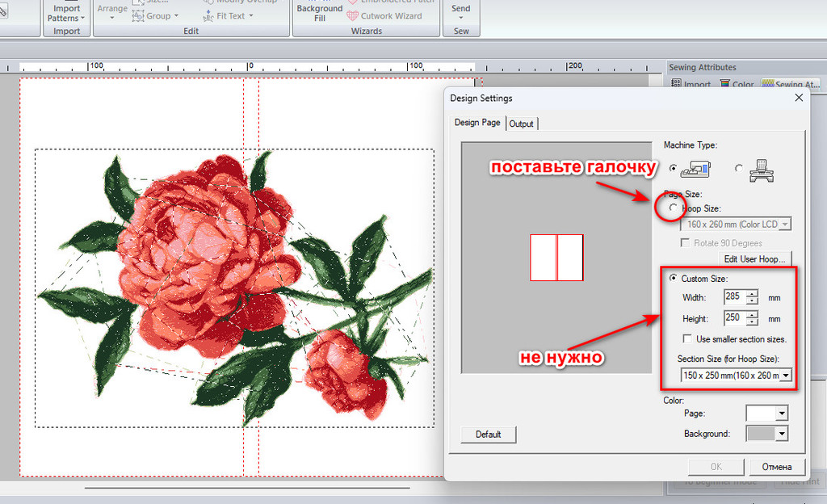Switch to the Design Page tab
This screenshot has width=827, height=504.
477,122
